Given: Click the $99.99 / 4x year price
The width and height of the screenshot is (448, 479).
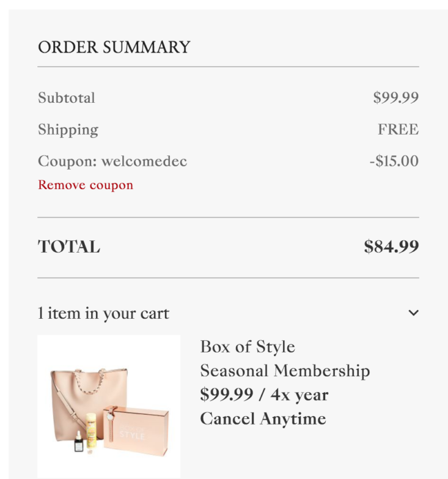Looking at the screenshot, I should pos(264,395).
